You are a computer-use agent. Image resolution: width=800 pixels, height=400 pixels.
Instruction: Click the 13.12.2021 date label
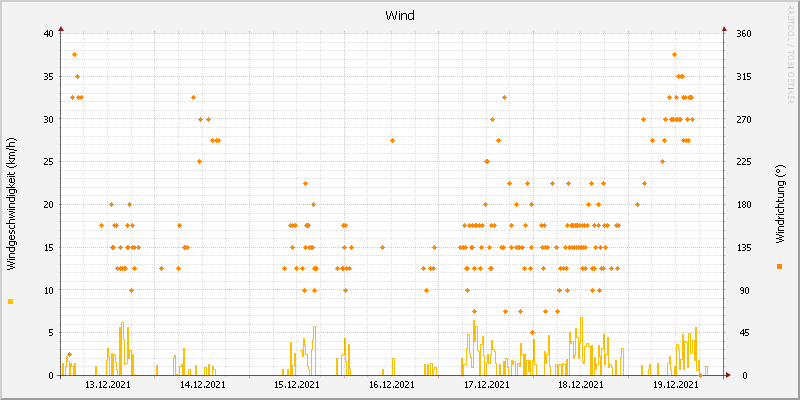coord(108,385)
